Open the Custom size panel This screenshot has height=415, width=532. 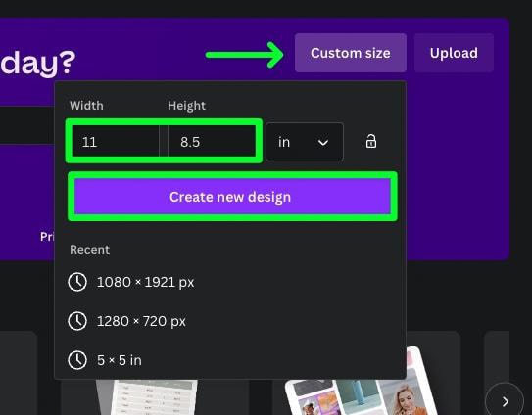(x=351, y=53)
